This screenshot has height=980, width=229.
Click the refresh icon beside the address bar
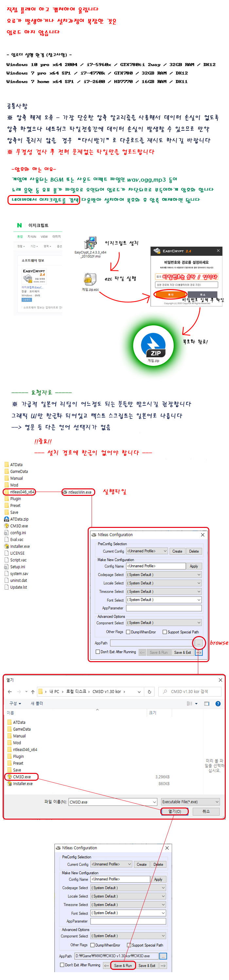tap(150, 692)
